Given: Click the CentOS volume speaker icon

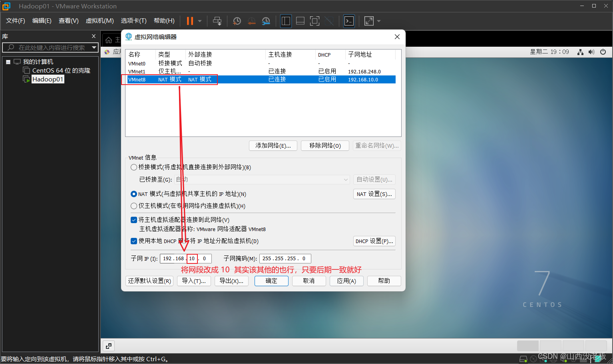Looking at the screenshot, I should tap(591, 52).
